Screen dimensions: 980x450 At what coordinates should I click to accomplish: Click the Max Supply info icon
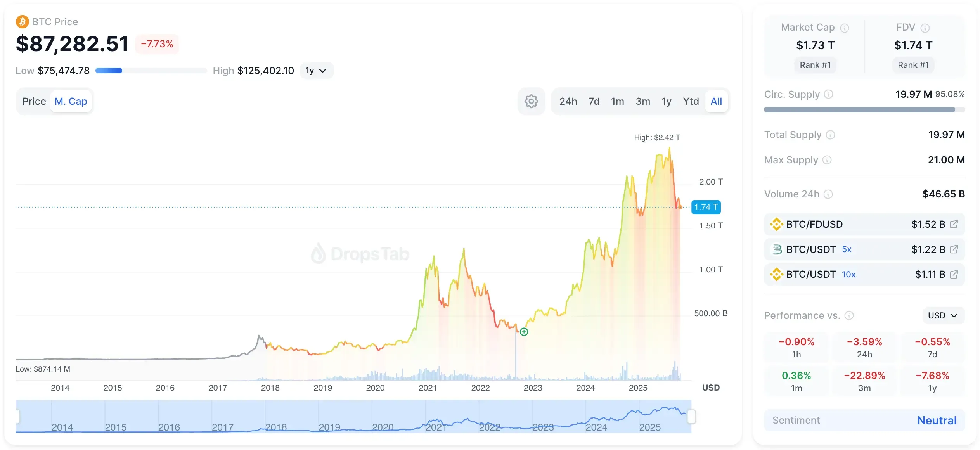pyautogui.click(x=827, y=160)
